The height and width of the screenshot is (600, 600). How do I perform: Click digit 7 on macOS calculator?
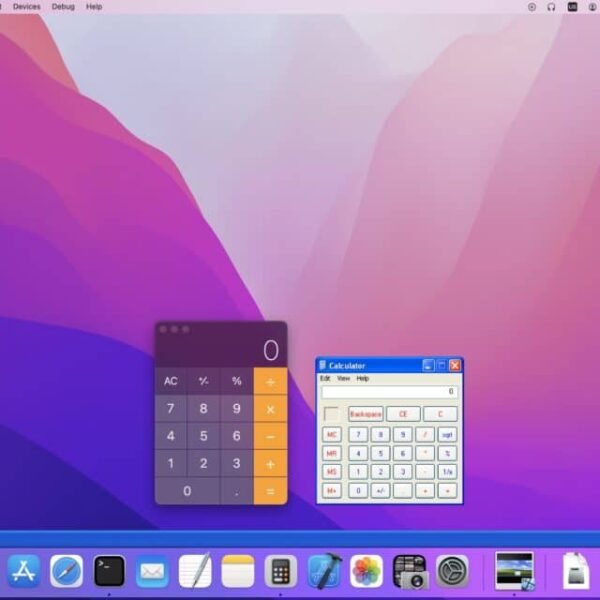click(171, 408)
